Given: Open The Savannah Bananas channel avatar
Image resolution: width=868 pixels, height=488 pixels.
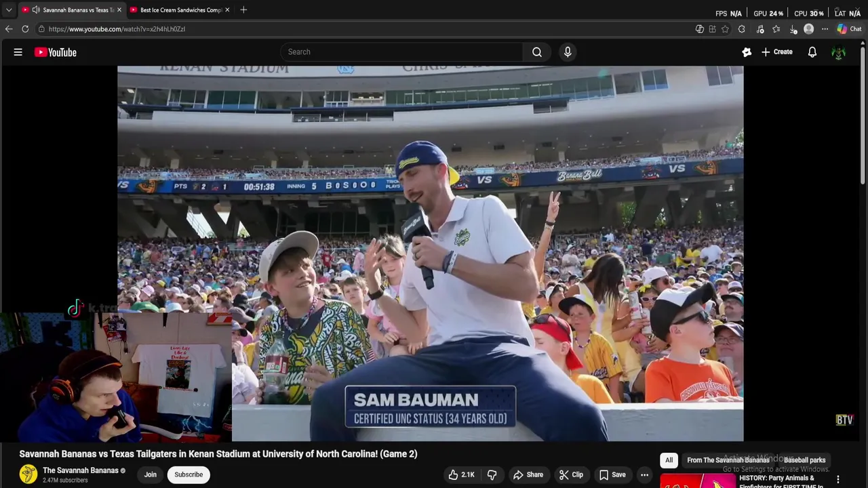Looking at the screenshot, I should [x=28, y=474].
